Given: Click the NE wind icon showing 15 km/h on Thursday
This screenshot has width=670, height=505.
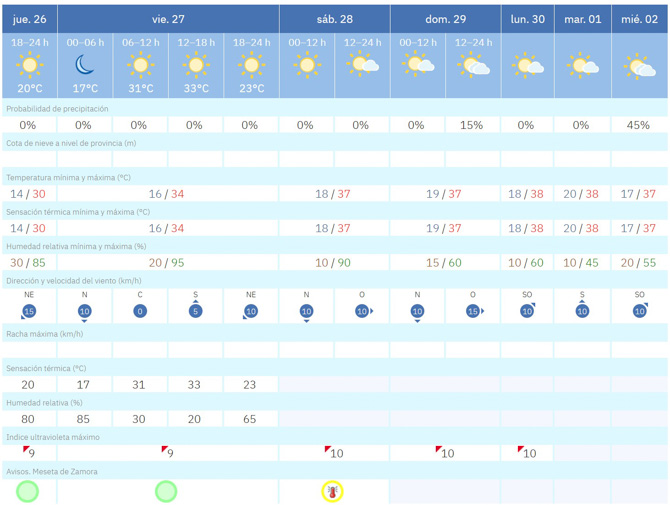Looking at the screenshot, I should pos(28,311).
